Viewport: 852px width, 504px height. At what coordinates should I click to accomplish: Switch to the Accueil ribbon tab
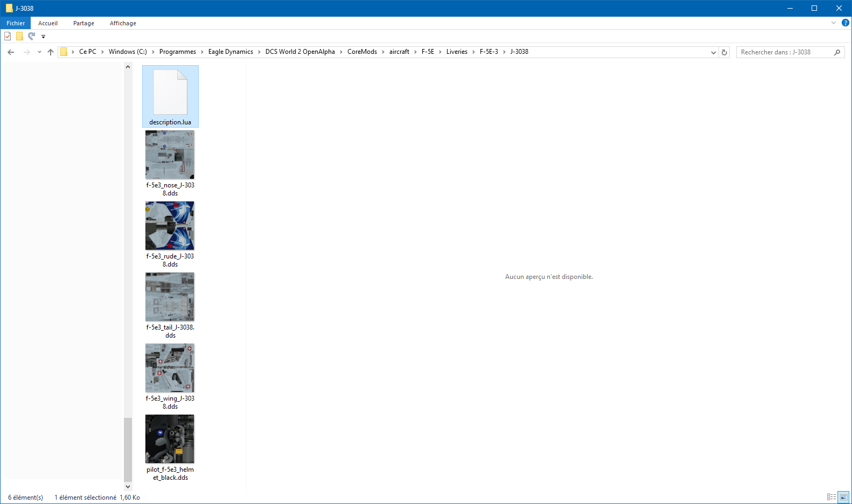pos(48,23)
